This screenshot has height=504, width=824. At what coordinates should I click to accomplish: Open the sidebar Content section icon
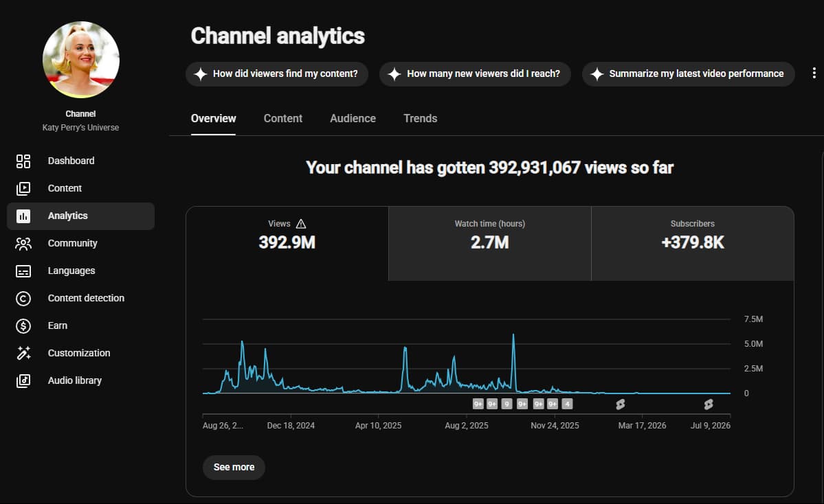[x=23, y=188]
